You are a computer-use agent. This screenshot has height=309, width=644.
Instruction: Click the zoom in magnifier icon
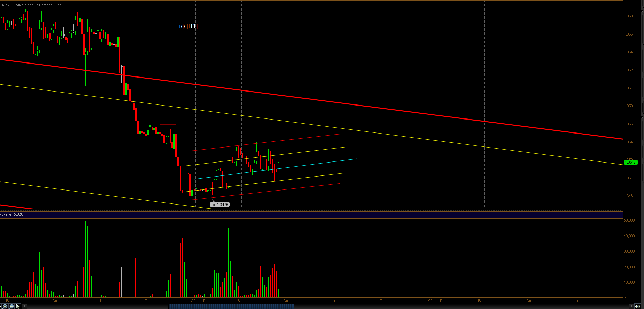5,306
